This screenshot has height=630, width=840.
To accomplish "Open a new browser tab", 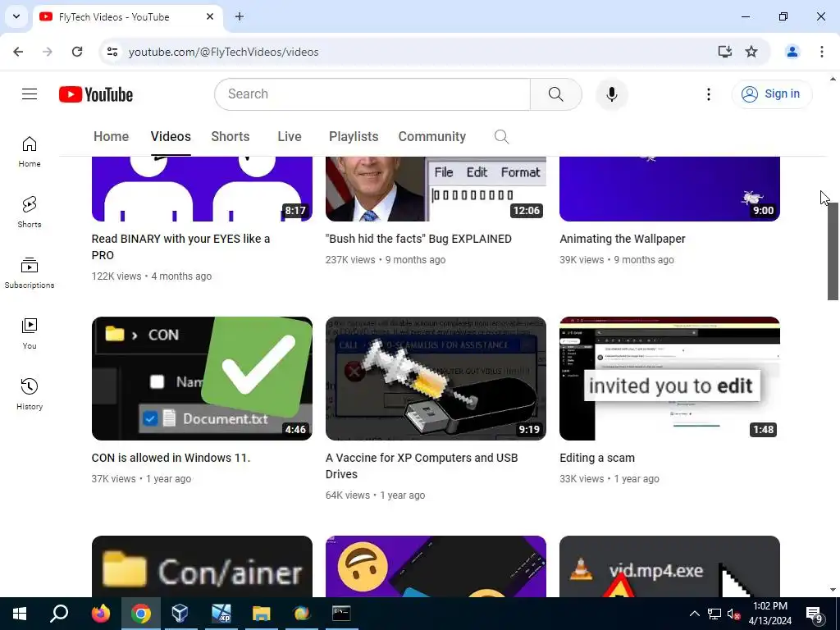I will coord(240,16).
